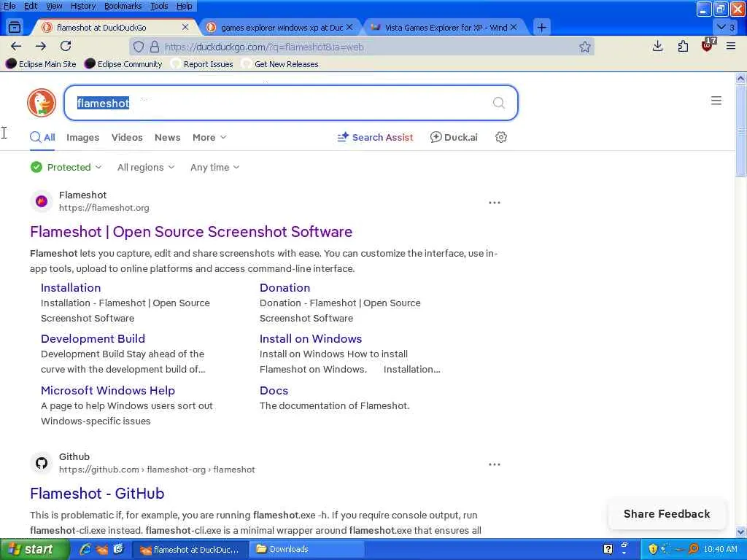This screenshot has height=560, width=747.
Task: Open the Any time filter dropdown
Action: click(x=215, y=167)
